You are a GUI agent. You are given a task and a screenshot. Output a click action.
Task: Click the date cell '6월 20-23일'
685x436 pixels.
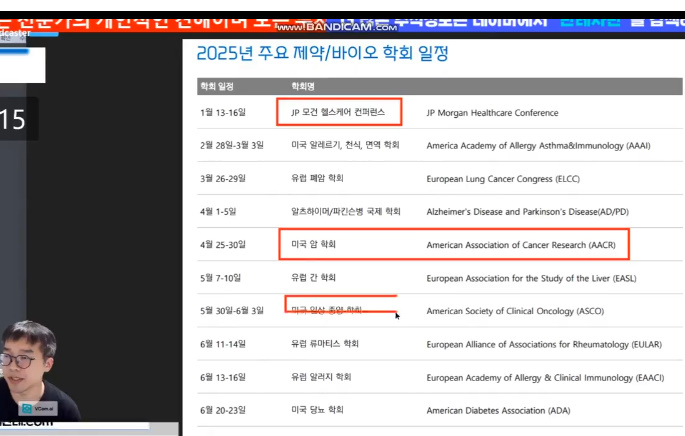click(x=223, y=410)
